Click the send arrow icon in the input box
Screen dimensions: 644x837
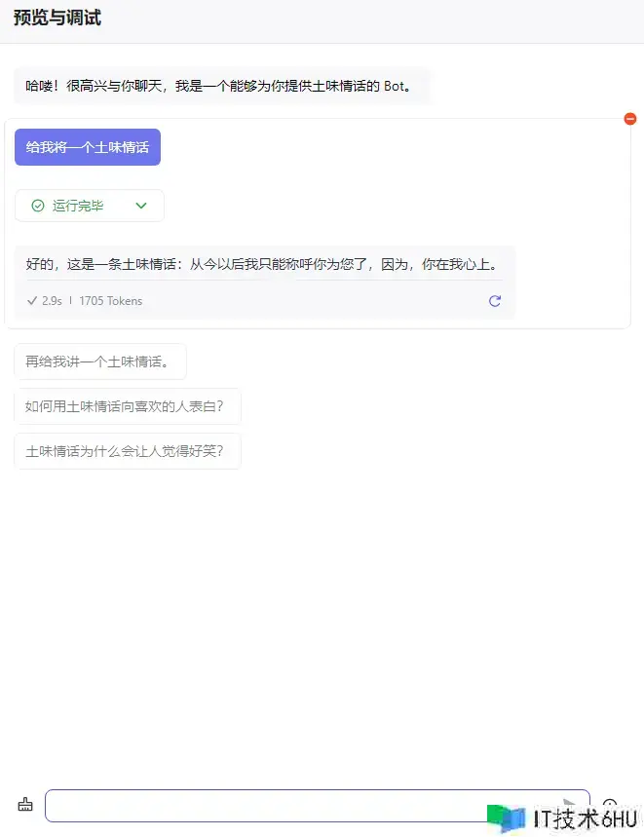point(571,806)
